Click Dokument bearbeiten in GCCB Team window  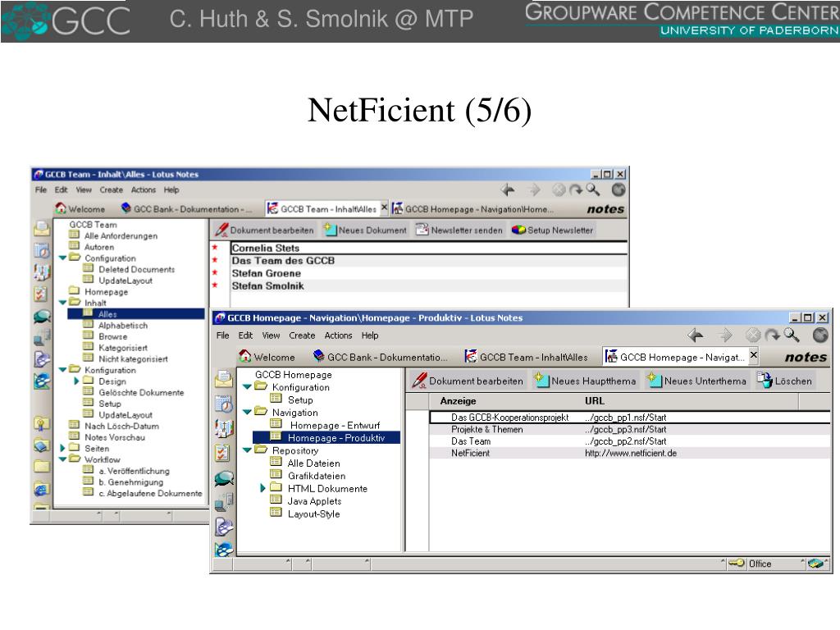coord(265,231)
